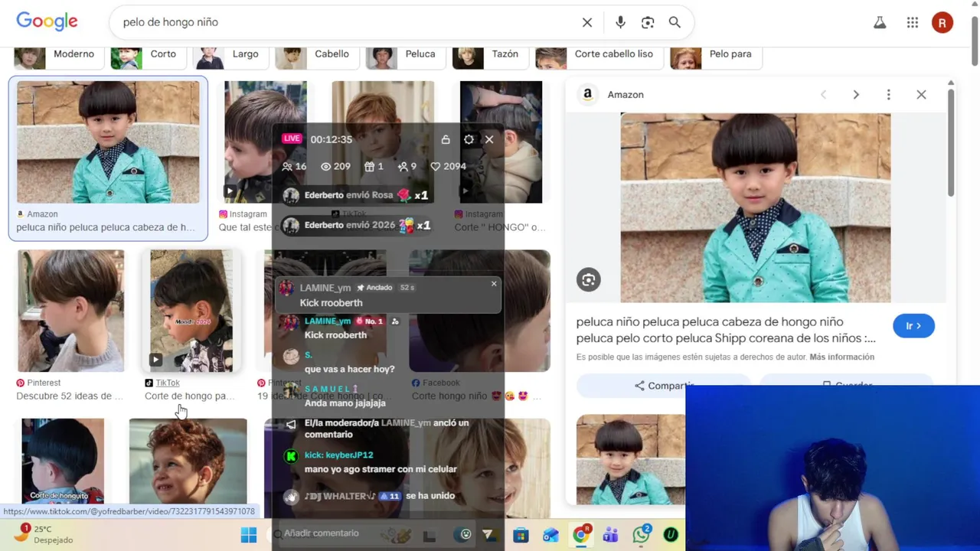The image size is (980, 551).
Task: Open the large Amazon preview image
Action: click(x=756, y=208)
